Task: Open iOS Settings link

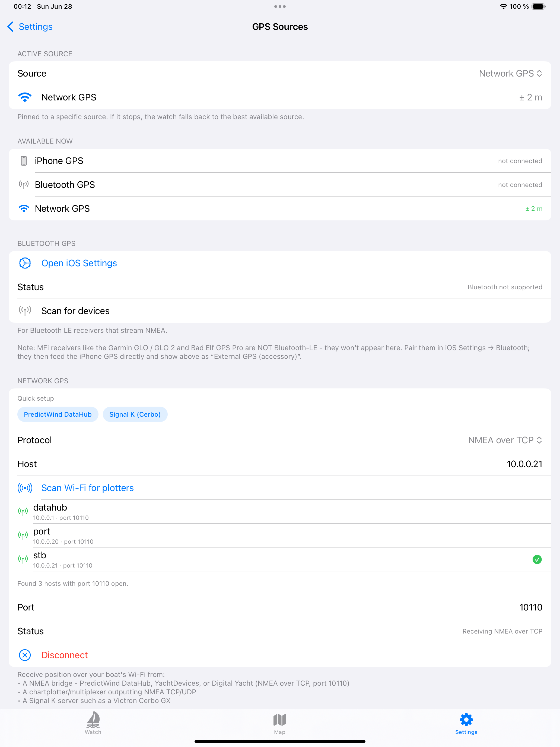Action: tap(79, 263)
